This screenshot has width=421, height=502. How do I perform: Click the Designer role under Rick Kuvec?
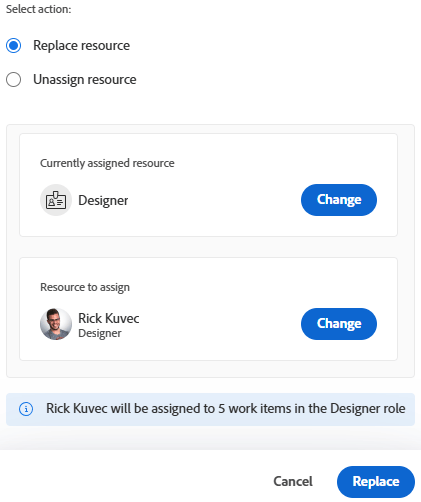100,333
